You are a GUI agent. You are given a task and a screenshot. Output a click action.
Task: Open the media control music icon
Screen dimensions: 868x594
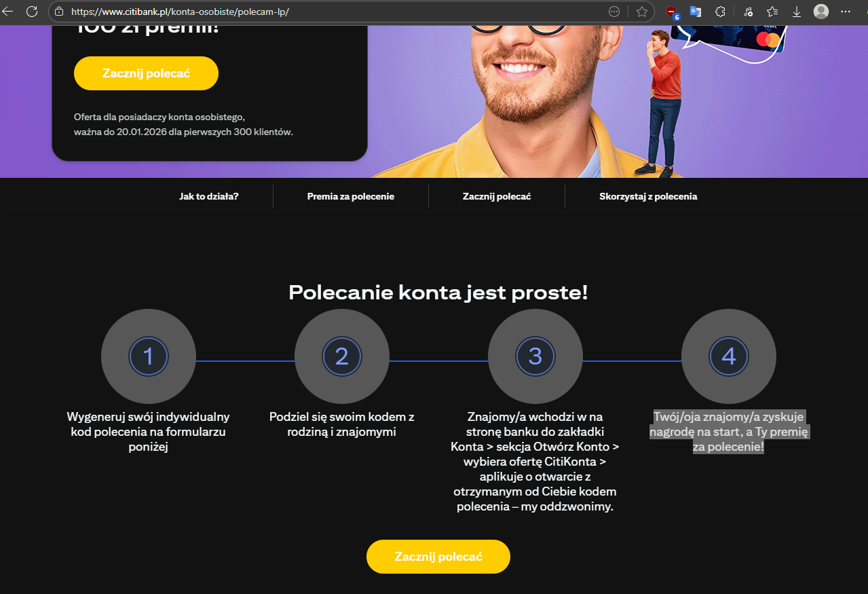pyautogui.click(x=747, y=12)
